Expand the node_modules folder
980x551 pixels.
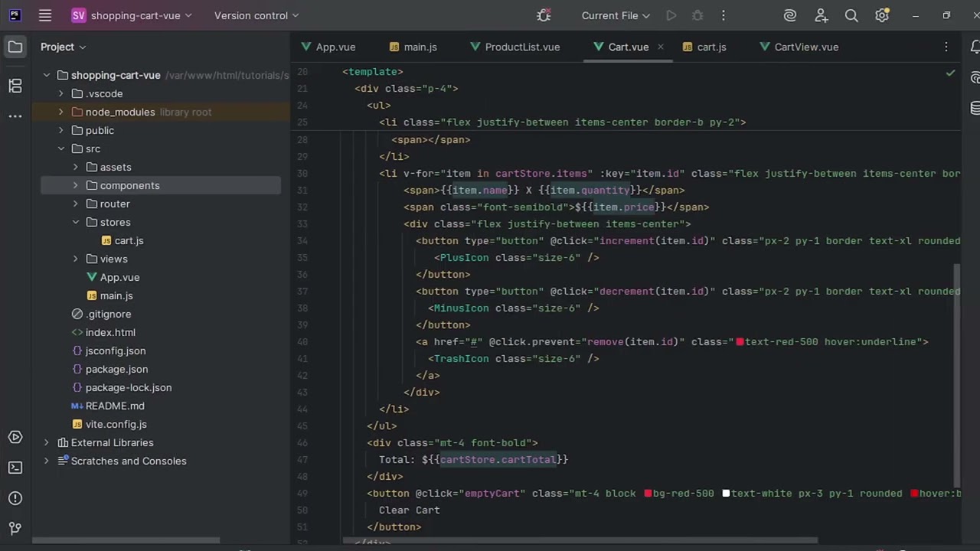point(60,112)
